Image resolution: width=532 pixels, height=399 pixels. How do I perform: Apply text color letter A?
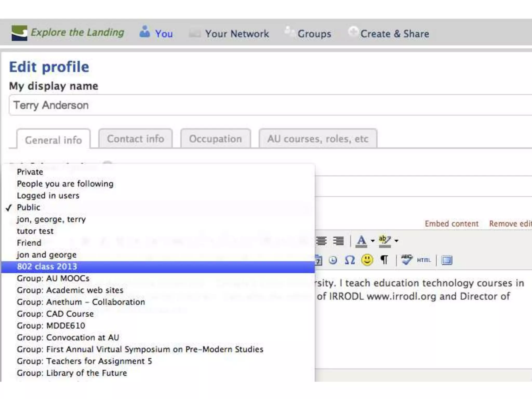(361, 241)
